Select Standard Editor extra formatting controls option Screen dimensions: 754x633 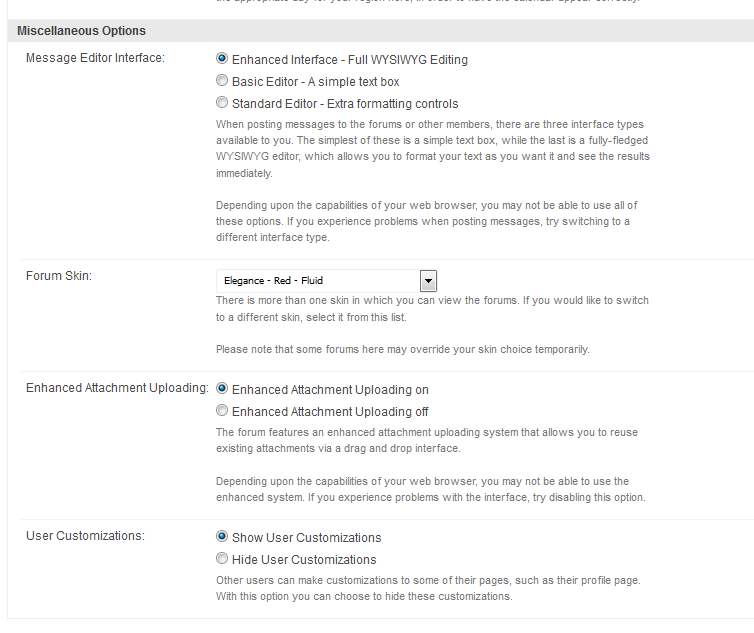tap(222, 103)
